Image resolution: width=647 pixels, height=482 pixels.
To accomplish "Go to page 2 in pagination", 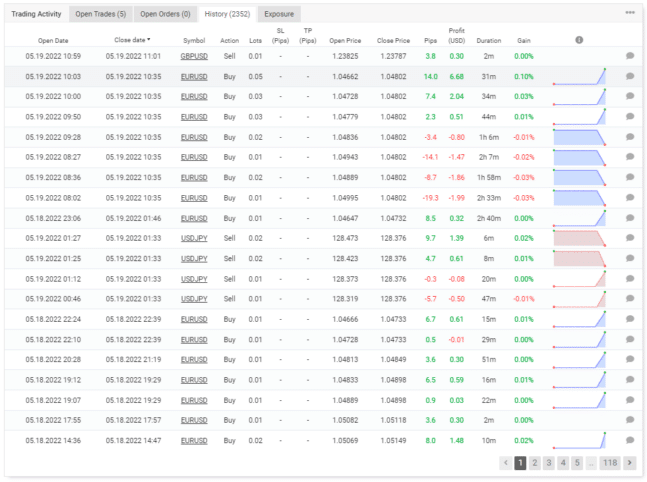I will (x=535, y=463).
